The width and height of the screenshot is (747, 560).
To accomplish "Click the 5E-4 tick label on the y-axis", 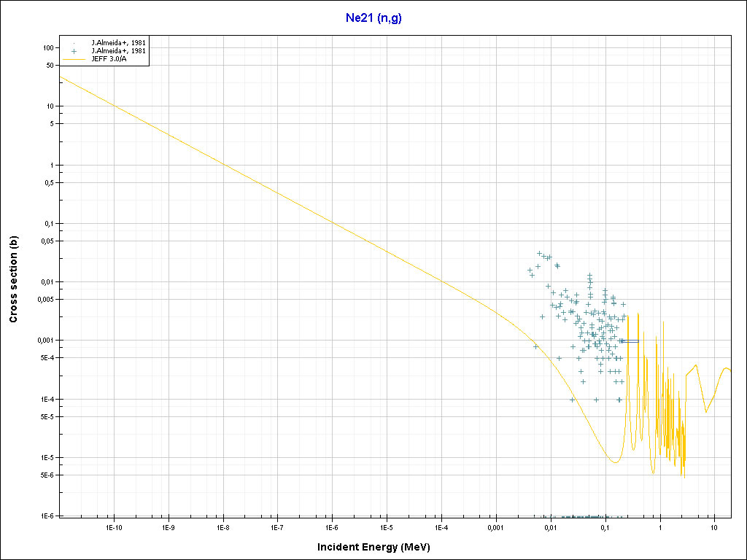I will (47, 358).
